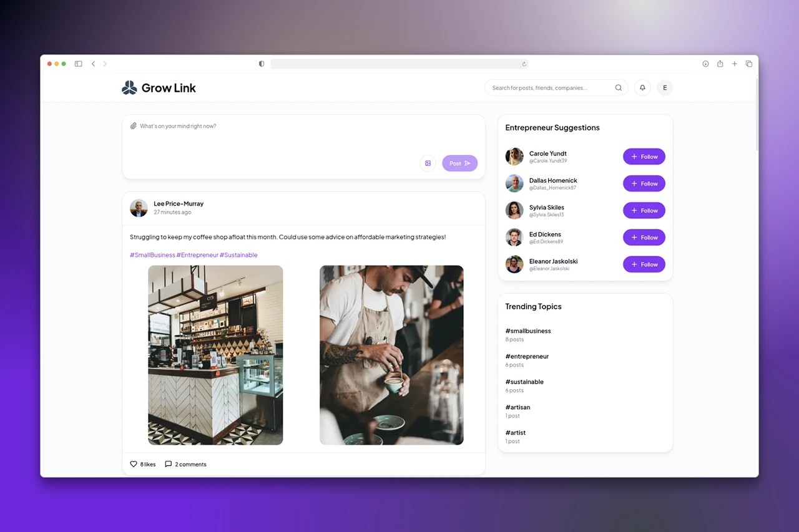Follow Eleanor Jaskolski
Viewport: 799px width, 532px height.
coord(644,264)
